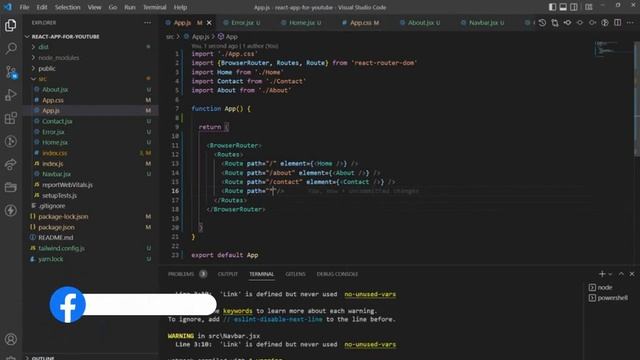Toggle primary sidebar layout icon
640x360 pixels.
[x=552, y=7]
